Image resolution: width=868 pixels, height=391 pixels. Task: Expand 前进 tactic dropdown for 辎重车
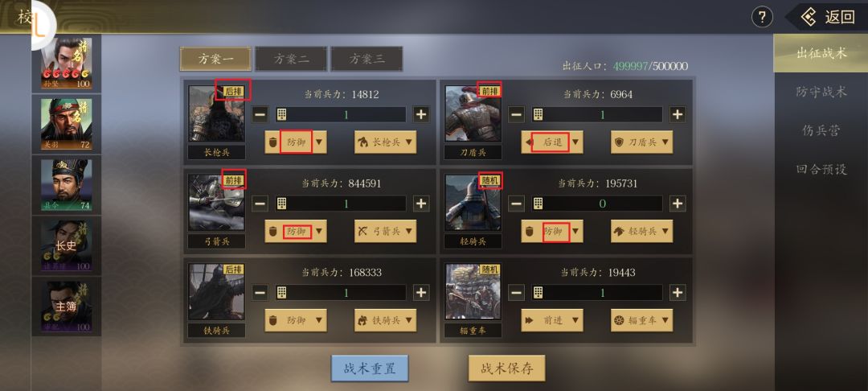pos(552,320)
